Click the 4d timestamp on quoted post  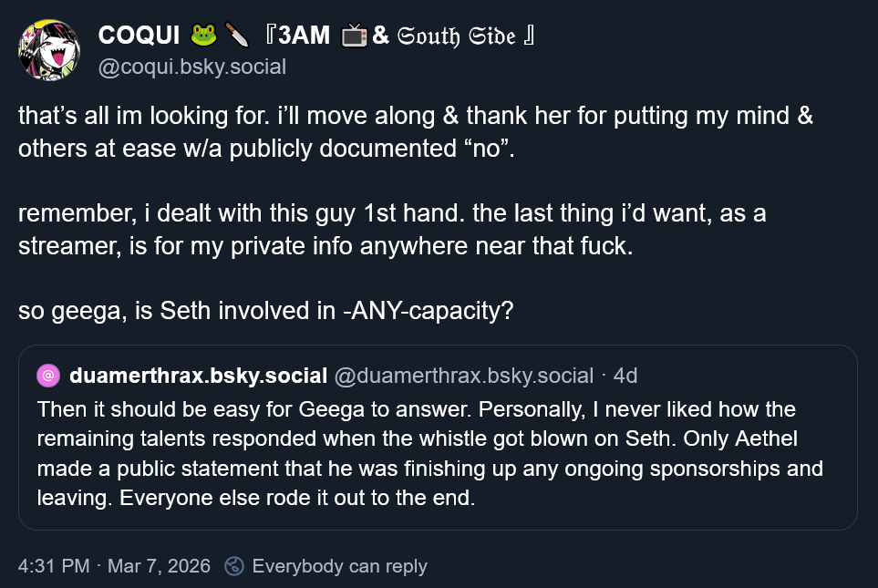pyautogui.click(x=625, y=376)
